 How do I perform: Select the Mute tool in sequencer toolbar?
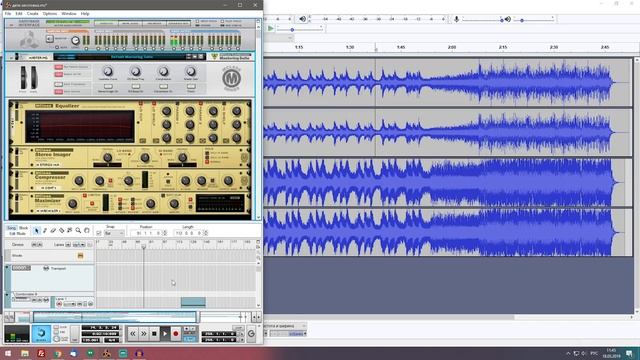[70, 231]
